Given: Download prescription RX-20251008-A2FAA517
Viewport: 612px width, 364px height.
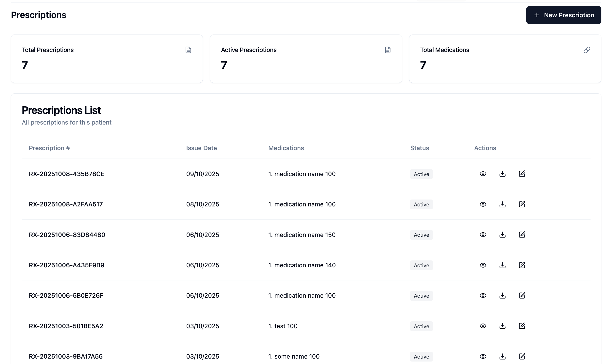Looking at the screenshot, I should point(502,204).
